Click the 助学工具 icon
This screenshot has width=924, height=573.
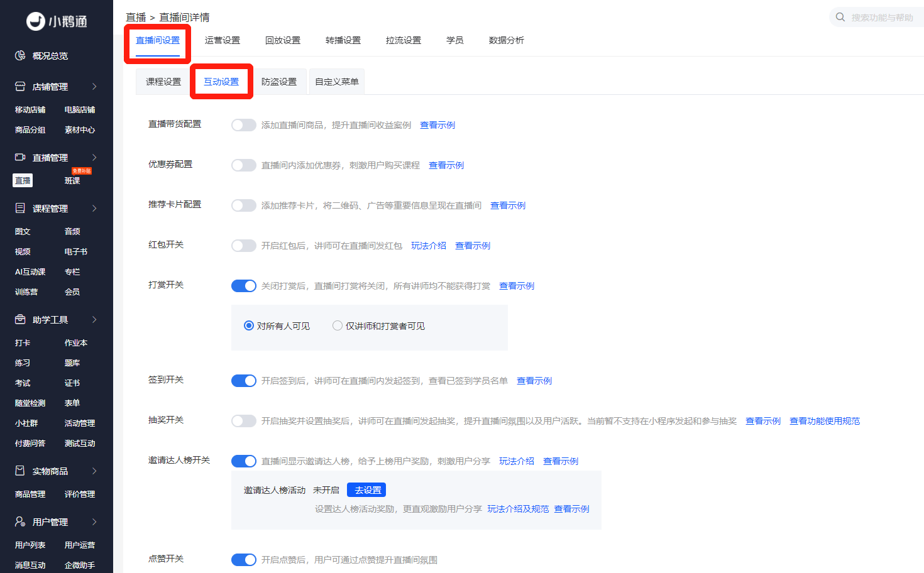pyautogui.click(x=20, y=319)
